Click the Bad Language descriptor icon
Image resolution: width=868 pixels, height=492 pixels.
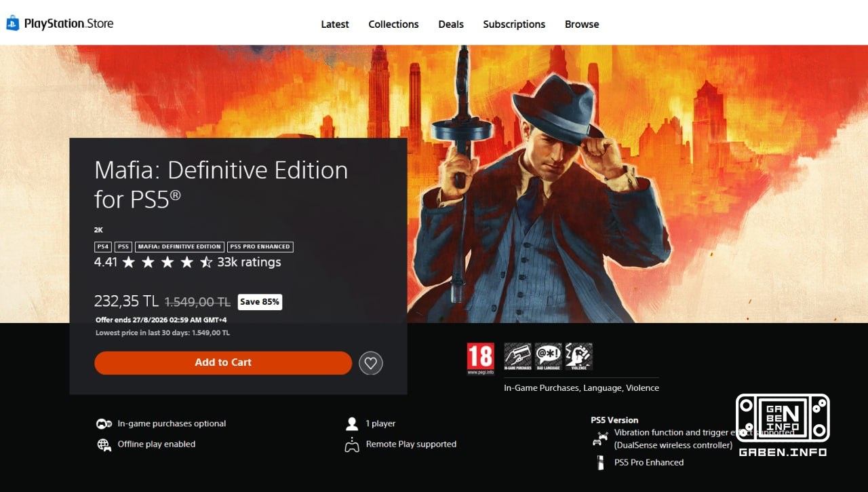548,356
